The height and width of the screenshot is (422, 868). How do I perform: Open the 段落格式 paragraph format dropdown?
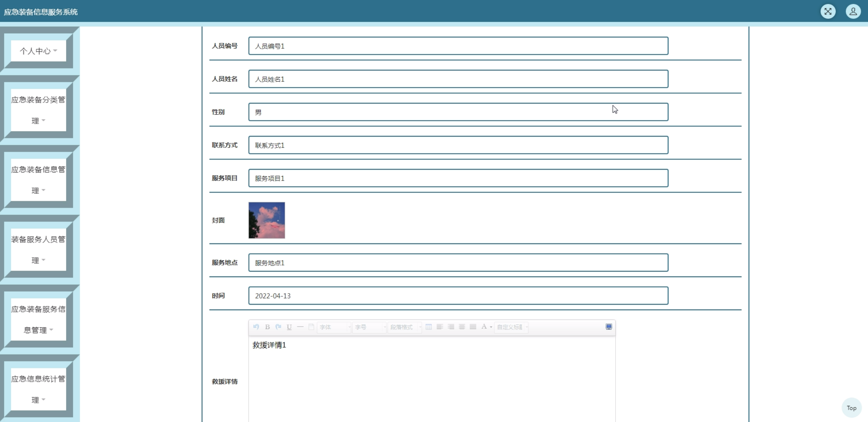tap(405, 327)
